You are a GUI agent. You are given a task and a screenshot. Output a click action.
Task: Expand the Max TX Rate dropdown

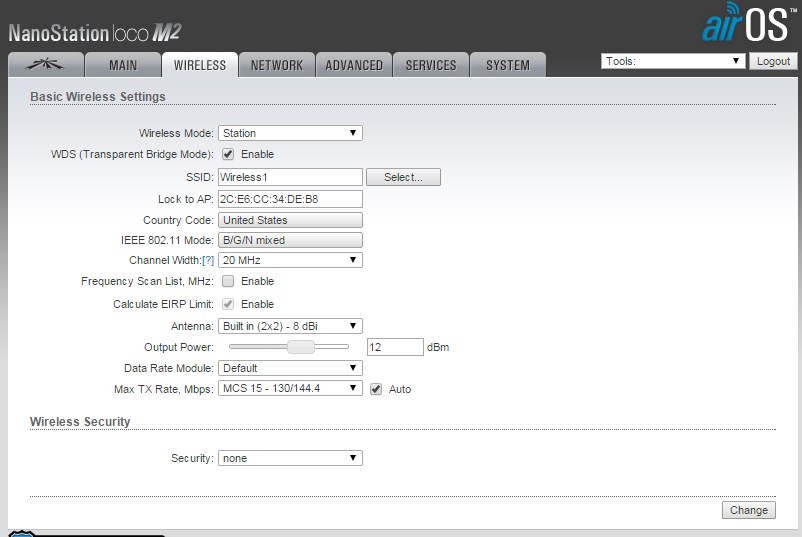click(x=290, y=388)
